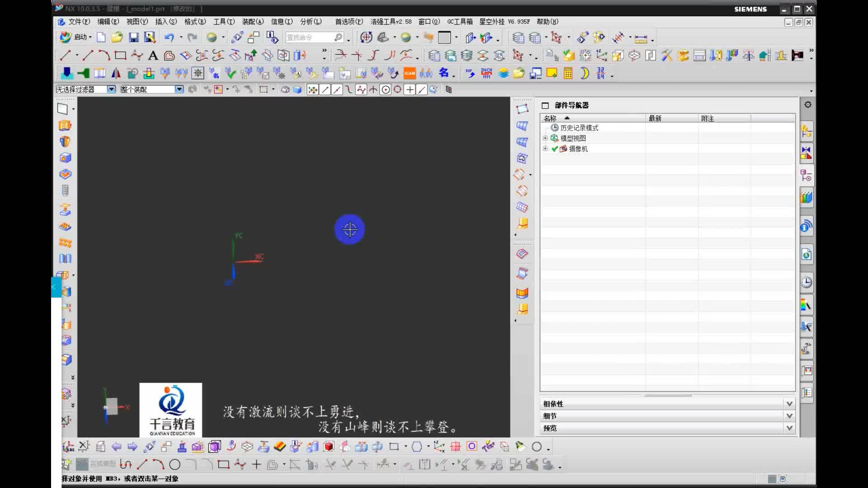Click the blue '名' naming icon

[444, 73]
